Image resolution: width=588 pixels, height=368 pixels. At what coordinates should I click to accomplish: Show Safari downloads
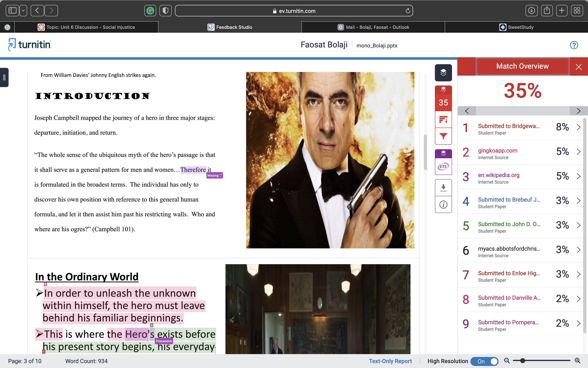[531, 11]
